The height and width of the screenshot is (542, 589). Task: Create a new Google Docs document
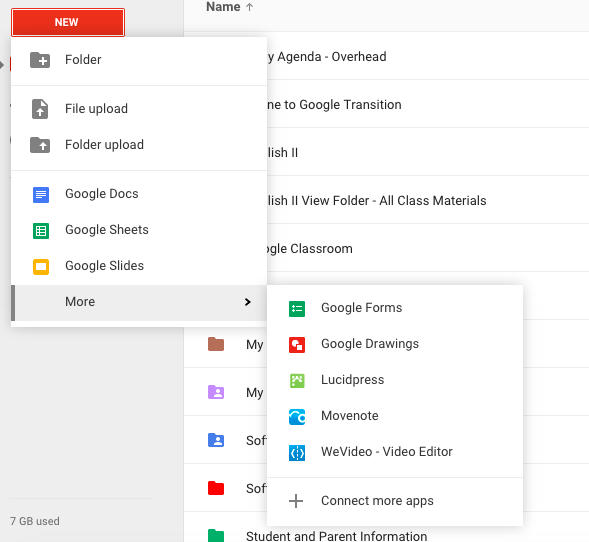[x=139, y=194]
